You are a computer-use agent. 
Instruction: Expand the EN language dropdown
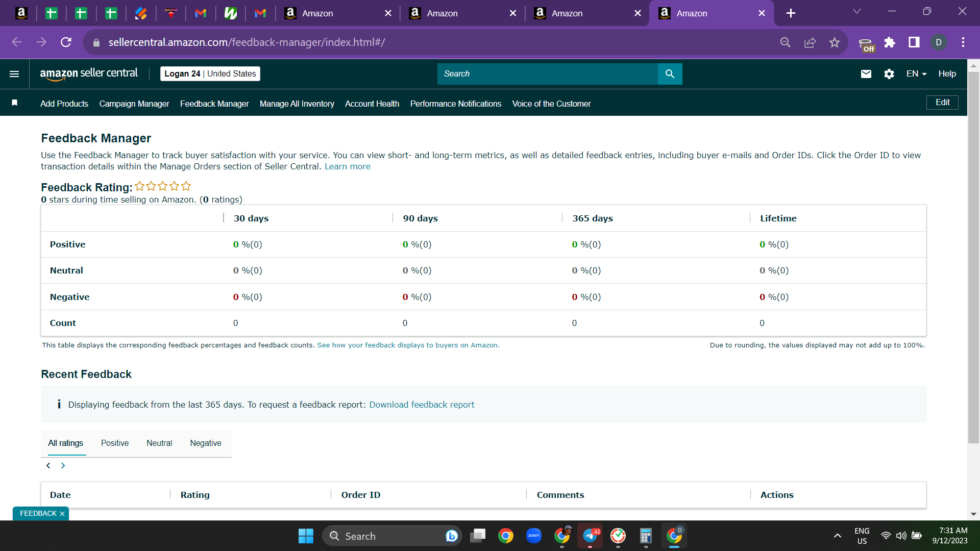916,74
